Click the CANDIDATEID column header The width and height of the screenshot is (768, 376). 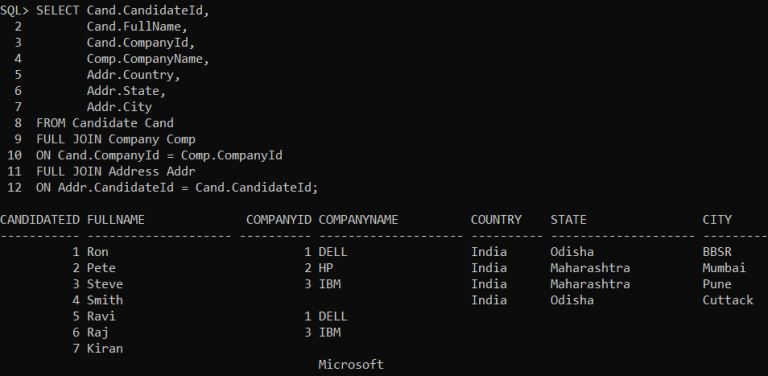[40, 220]
